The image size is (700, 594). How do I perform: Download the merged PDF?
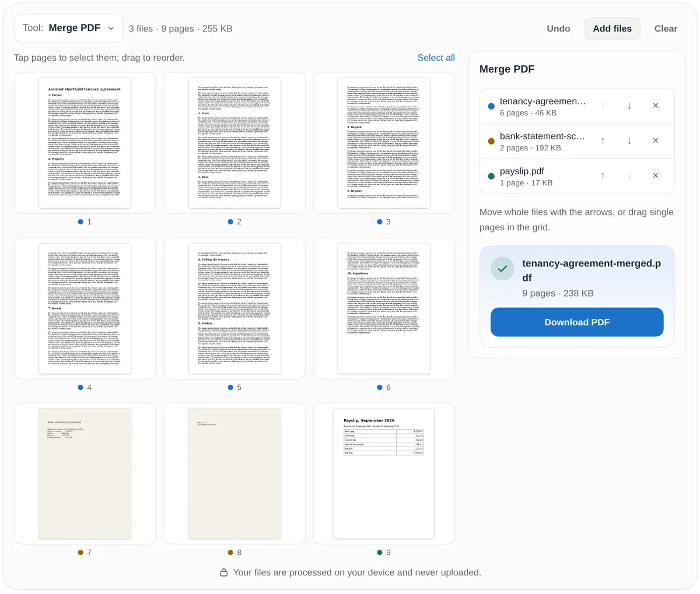point(577,322)
